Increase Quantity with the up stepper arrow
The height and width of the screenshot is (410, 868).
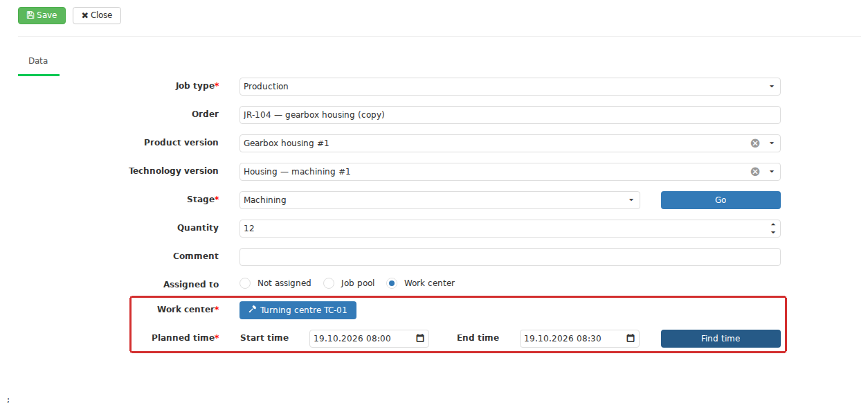772,224
